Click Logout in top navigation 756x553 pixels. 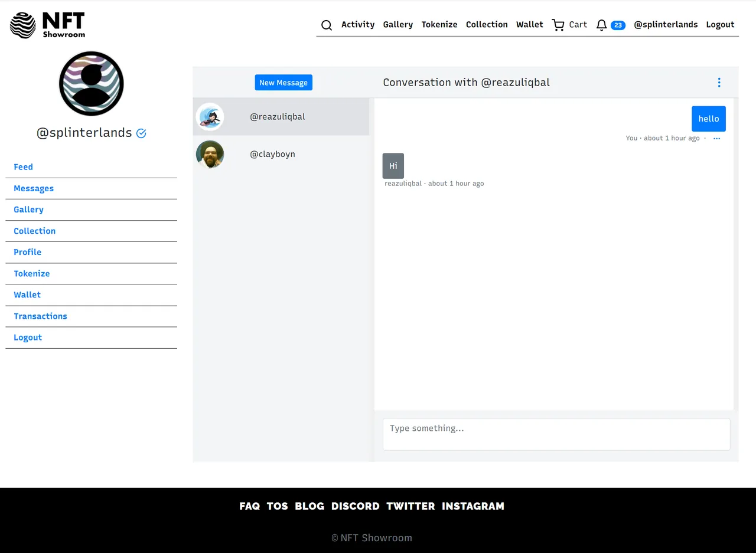click(x=721, y=25)
